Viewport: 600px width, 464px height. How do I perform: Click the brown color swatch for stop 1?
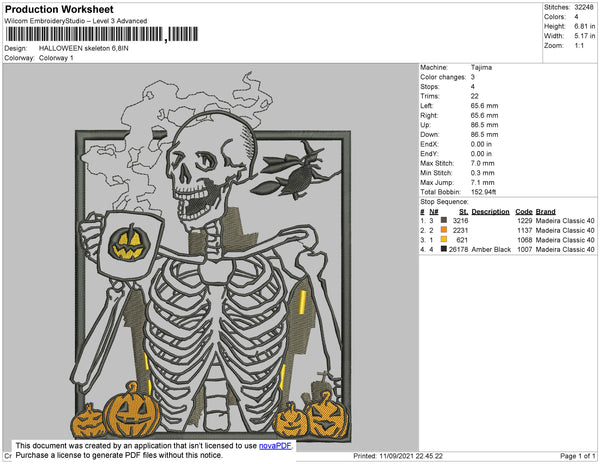[444, 220]
